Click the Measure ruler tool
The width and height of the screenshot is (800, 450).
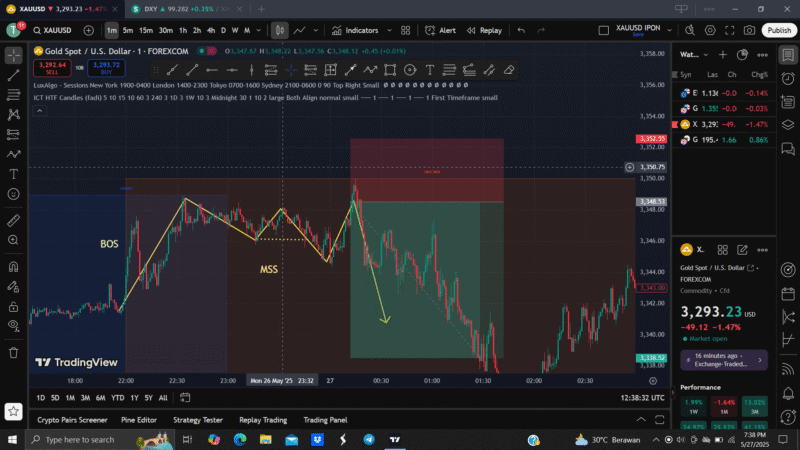click(x=14, y=219)
